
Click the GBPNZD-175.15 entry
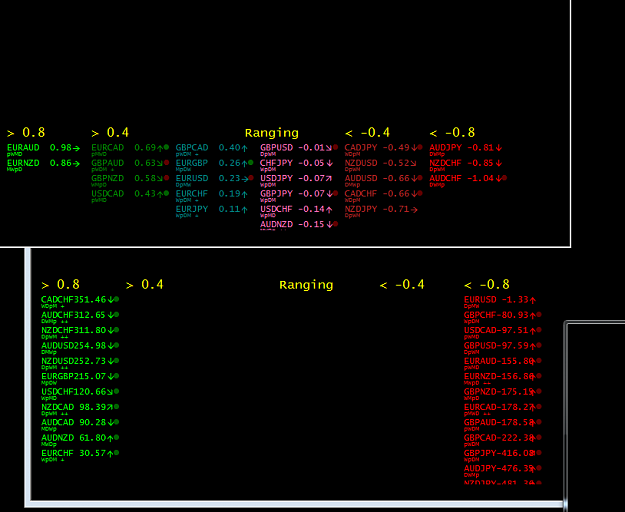tap(503, 392)
